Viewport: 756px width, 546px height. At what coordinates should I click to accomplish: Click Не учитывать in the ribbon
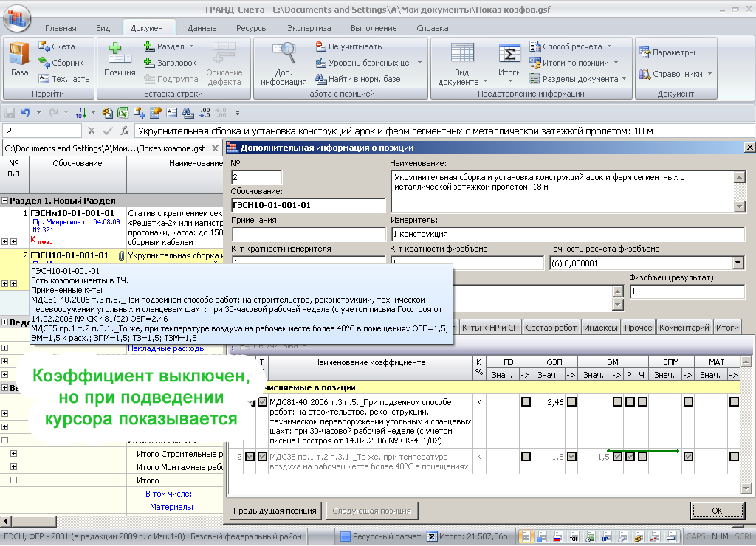click(x=348, y=46)
